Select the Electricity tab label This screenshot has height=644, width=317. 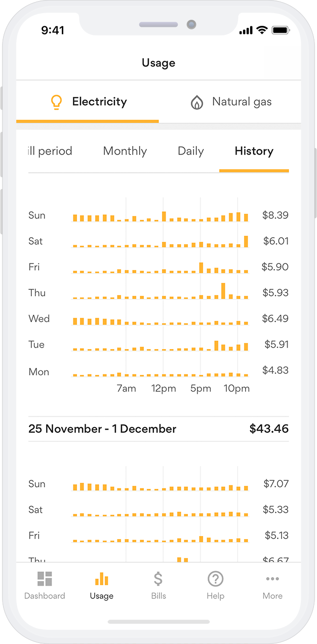tap(99, 102)
